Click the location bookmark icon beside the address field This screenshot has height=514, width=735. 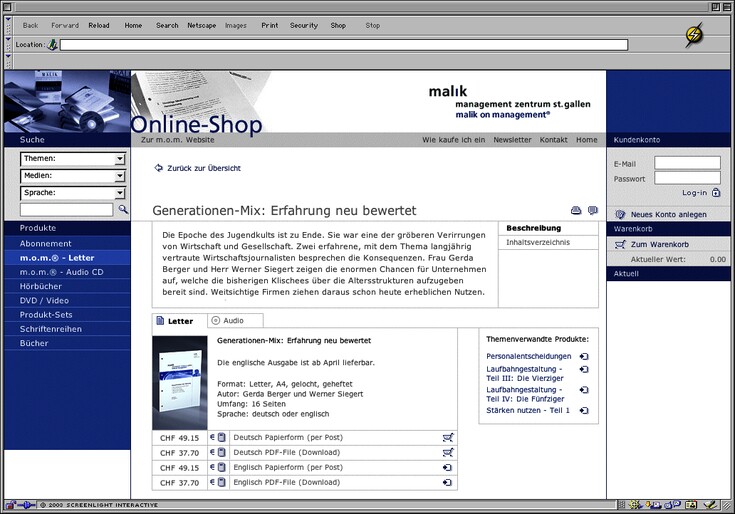click(52, 45)
